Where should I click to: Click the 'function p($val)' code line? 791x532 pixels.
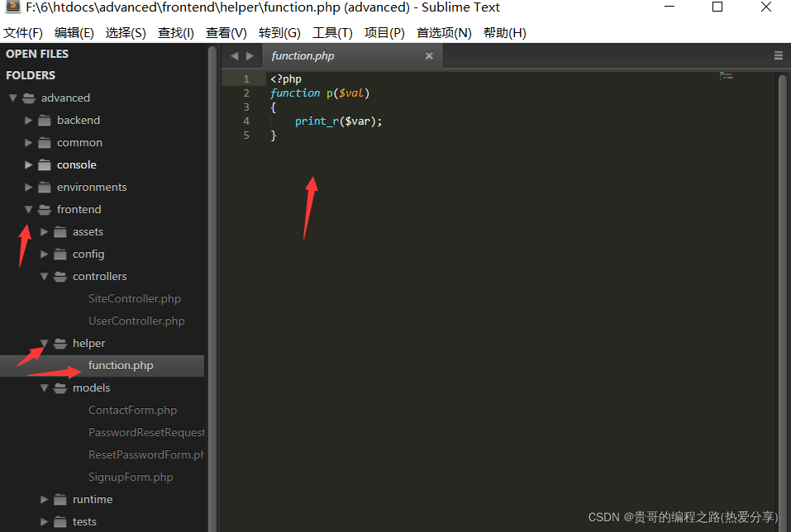tap(320, 93)
